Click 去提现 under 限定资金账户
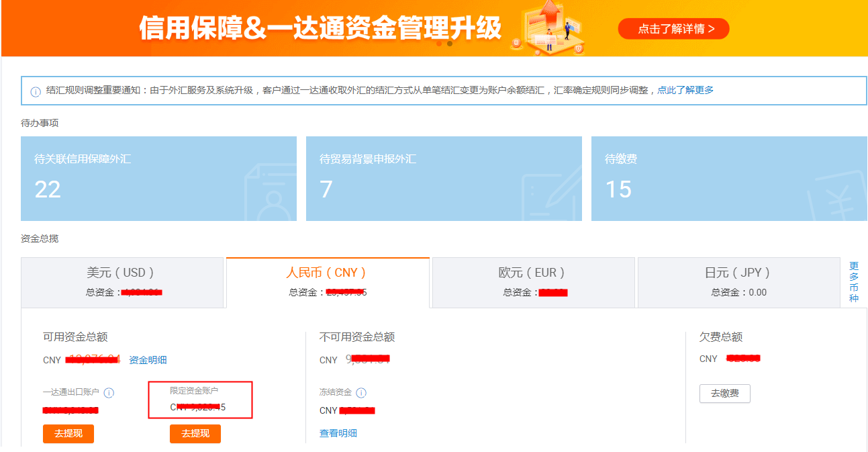Viewport: 868px width, 452px height. [195, 434]
